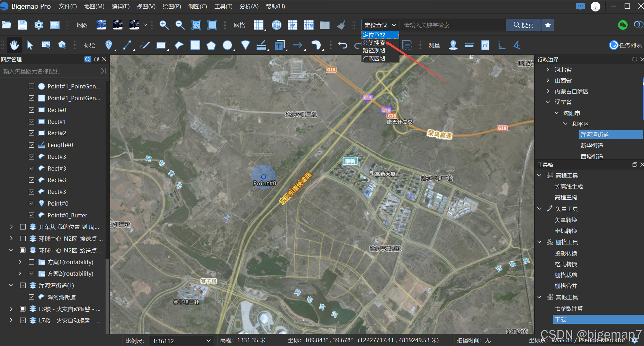Image resolution: width=644 pixels, height=346 pixels.
Task: Toggle the 方案2(routability) checkbox
Action: pyautogui.click(x=32, y=274)
